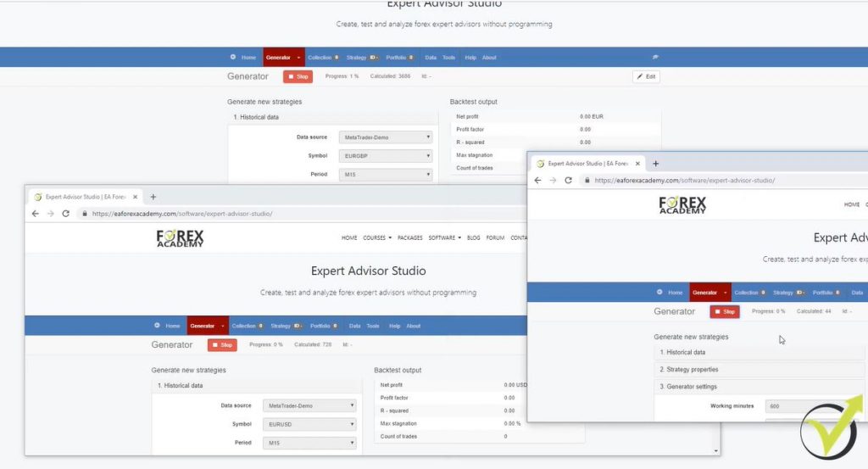Open the Generator caret in the left window's navbar

coord(223,327)
